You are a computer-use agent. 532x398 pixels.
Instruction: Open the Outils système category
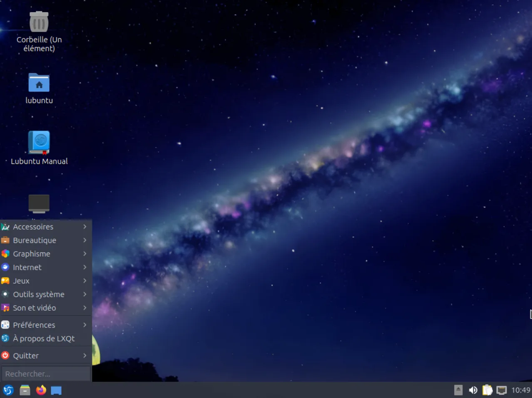click(39, 294)
